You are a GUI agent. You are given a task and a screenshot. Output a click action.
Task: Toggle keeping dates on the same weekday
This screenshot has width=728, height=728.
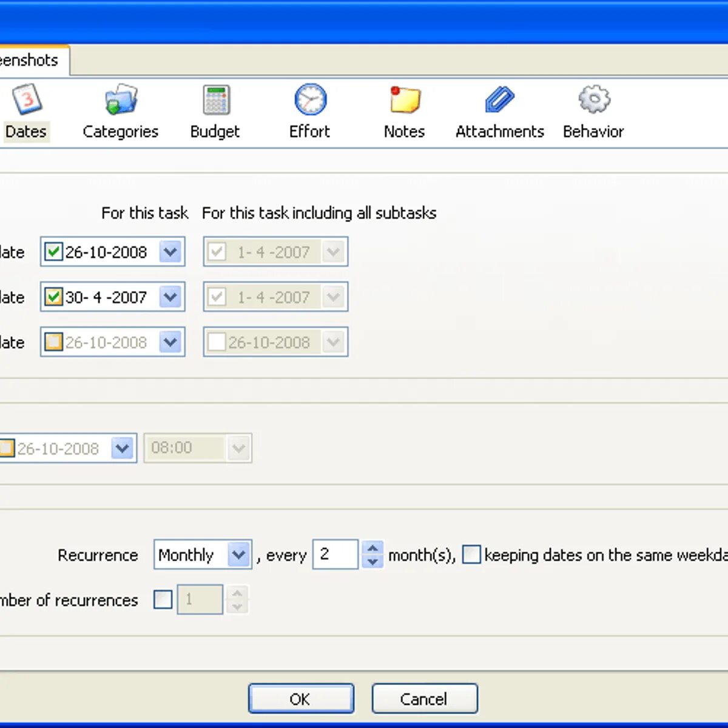click(471, 554)
